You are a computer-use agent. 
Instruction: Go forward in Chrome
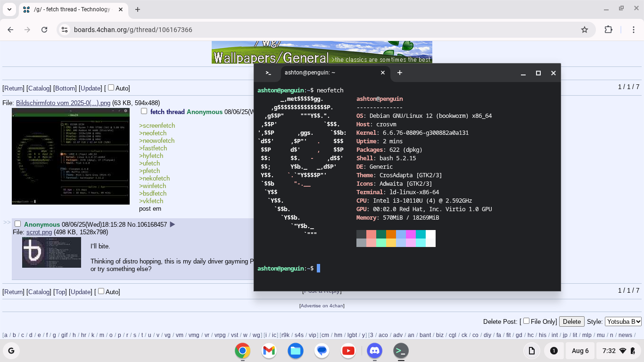27,30
